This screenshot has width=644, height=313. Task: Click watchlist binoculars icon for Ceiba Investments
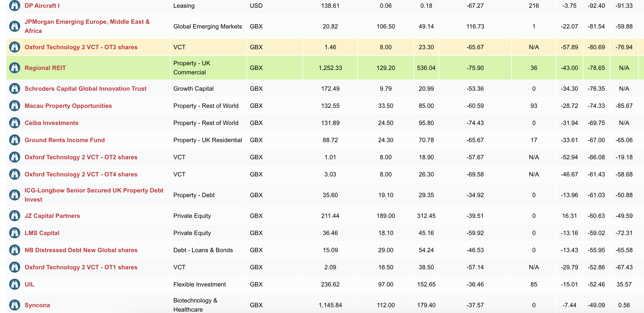pos(15,123)
